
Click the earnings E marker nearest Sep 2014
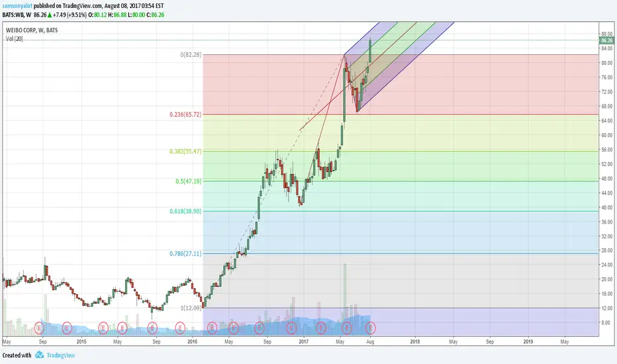39,328
